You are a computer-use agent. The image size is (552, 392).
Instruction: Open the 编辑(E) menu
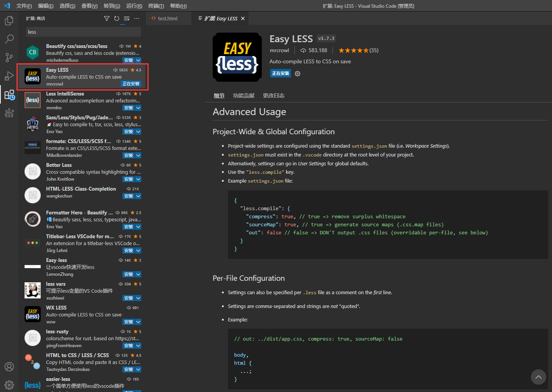click(x=46, y=6)
